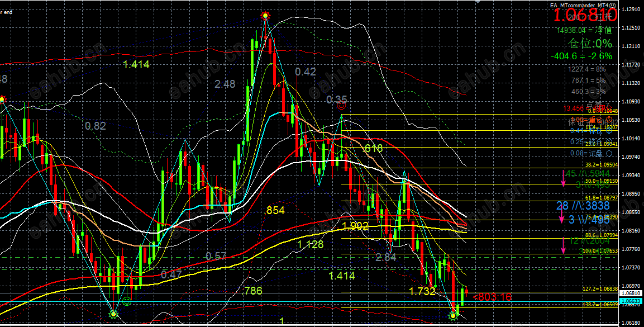Image resolution: width=644 pixels, height=327 pixels.
Task: Click the green sun marker below the green smiley
Action: tap(113, 315)
